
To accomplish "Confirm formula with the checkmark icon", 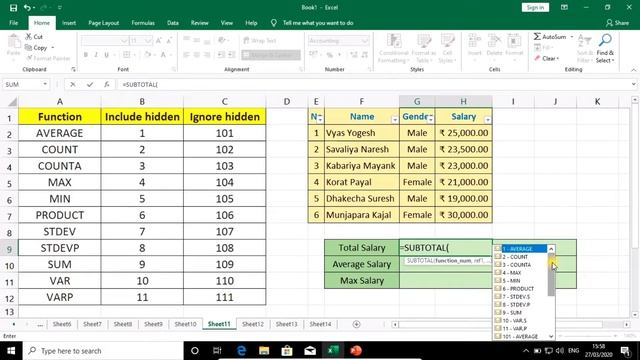I will coord(90,84).
